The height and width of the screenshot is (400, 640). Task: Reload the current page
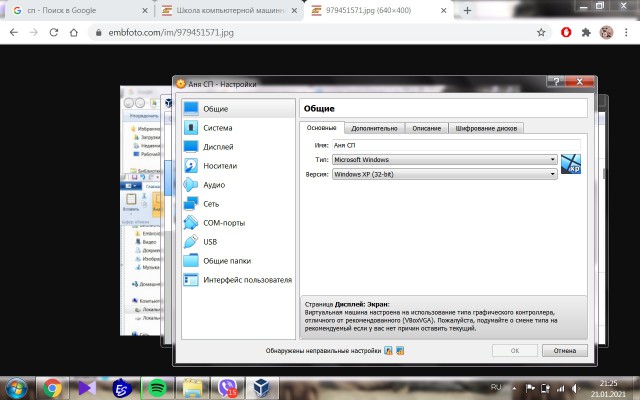(x=54, y=33)
